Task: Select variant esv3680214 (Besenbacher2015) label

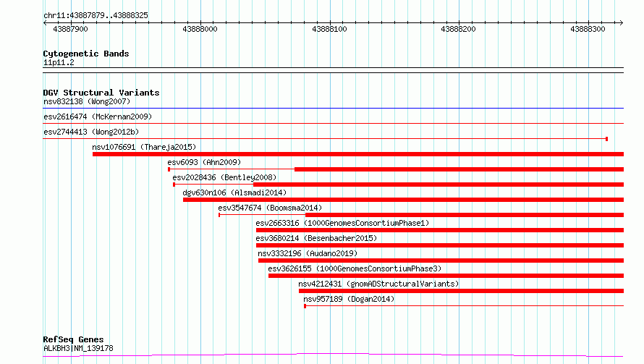Action: click(x=316, y=238)
